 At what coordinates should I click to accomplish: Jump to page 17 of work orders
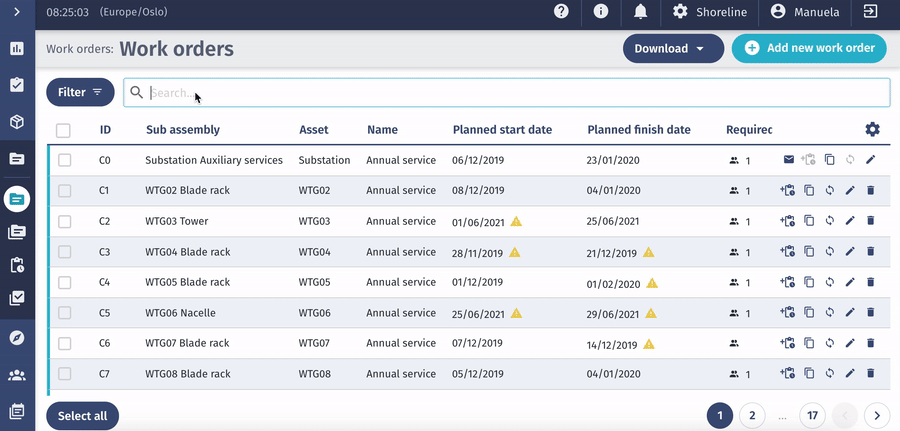pyautogui.click(x=813, y=415)
